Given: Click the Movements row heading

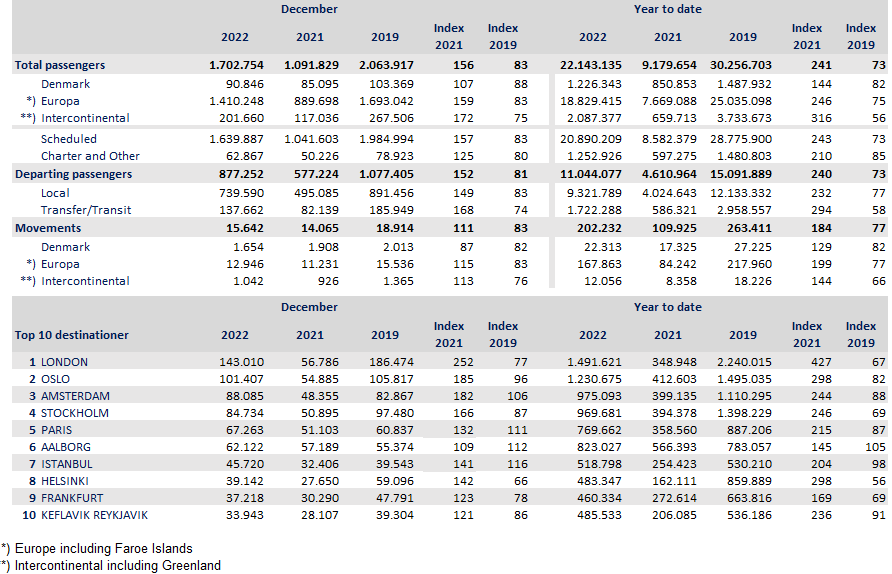Looking at the screenshot, I should point(48,228).
